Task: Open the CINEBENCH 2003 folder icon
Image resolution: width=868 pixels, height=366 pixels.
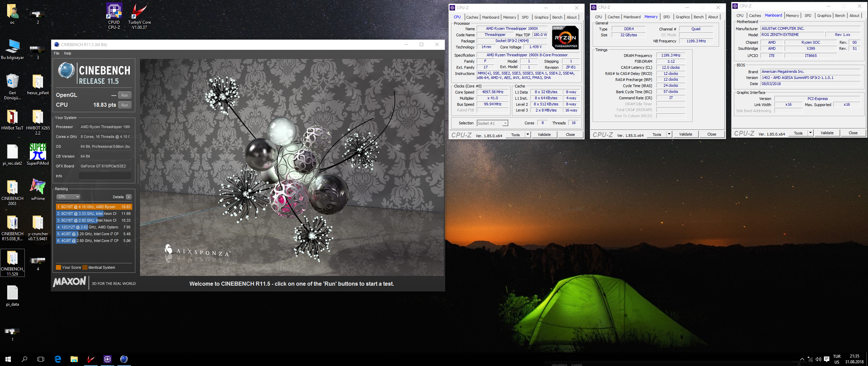Action: (13, 192)
